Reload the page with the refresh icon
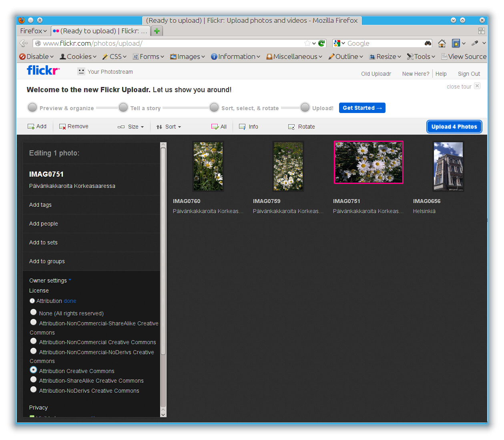This screenshot has width=504, height=440. 321,43
